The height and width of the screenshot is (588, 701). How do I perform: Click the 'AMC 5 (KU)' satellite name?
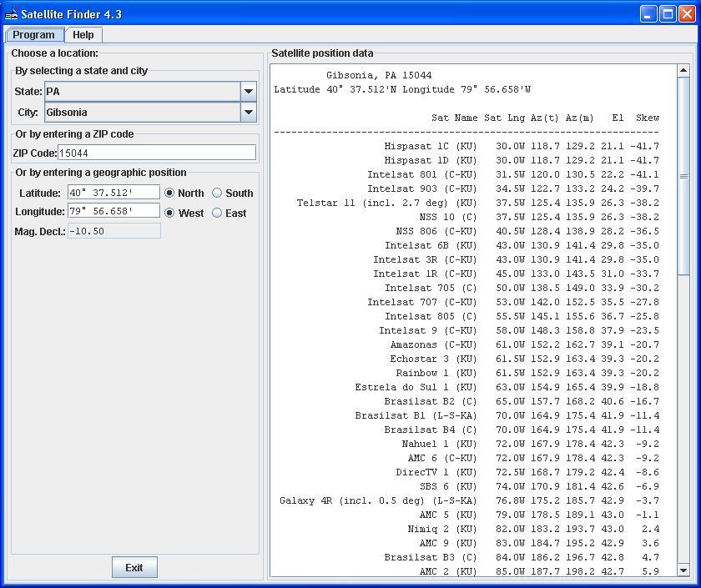point(448,515)
